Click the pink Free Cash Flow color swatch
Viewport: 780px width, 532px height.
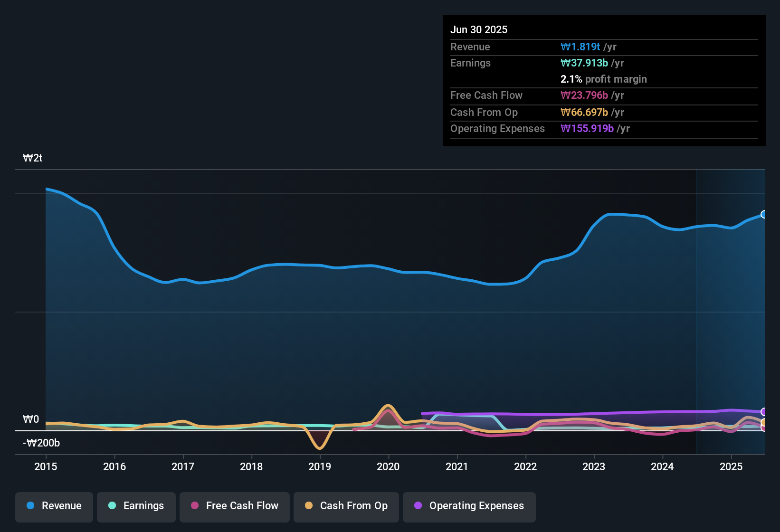[194, 506]
